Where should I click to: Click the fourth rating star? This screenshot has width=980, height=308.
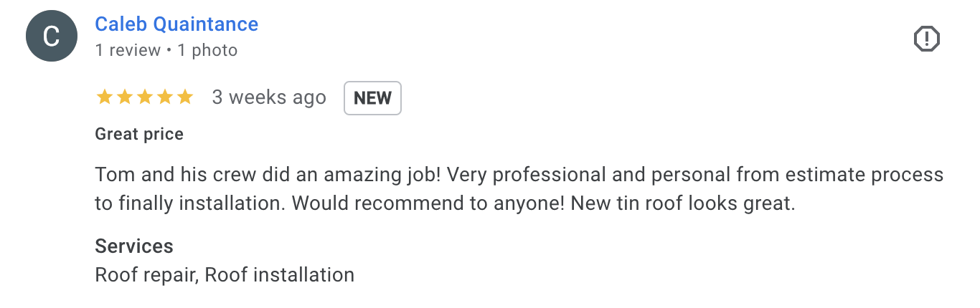pyautogui.click(x=165, y=97)
